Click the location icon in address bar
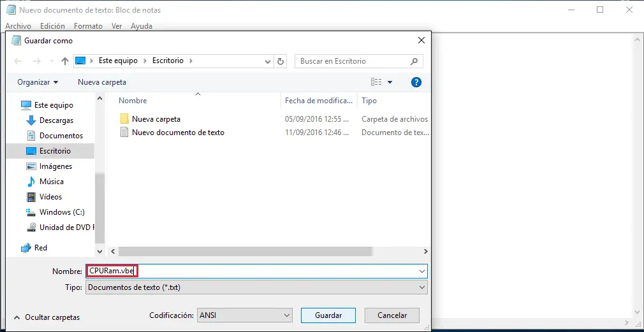Screen dimensions: 644x332 [80, 61]
